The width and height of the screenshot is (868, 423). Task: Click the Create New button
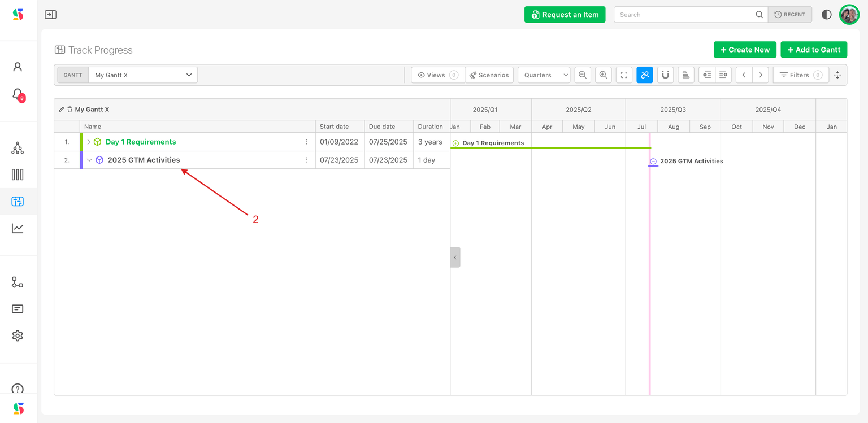click(745, 50)
